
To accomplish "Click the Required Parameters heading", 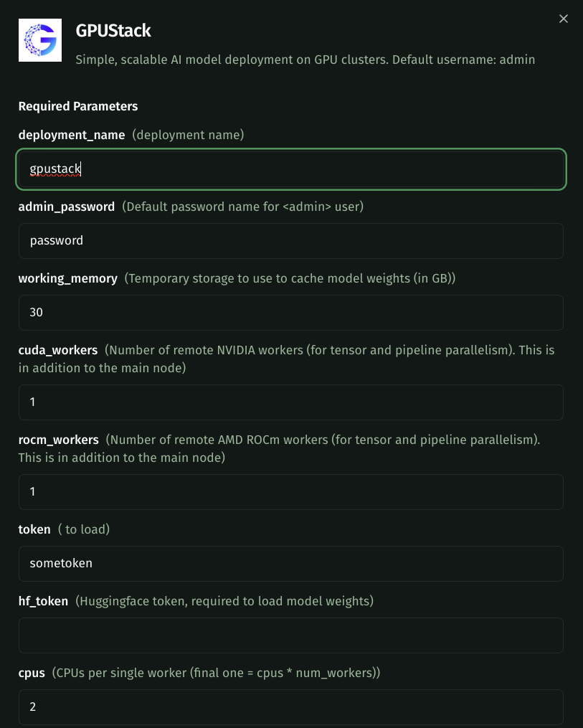I will tap(77, 106).
